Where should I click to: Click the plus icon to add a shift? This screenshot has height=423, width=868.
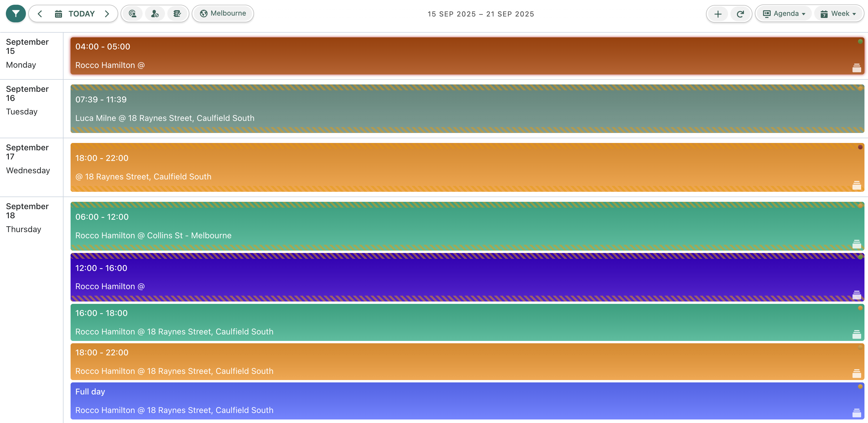(x=718, y=14)
